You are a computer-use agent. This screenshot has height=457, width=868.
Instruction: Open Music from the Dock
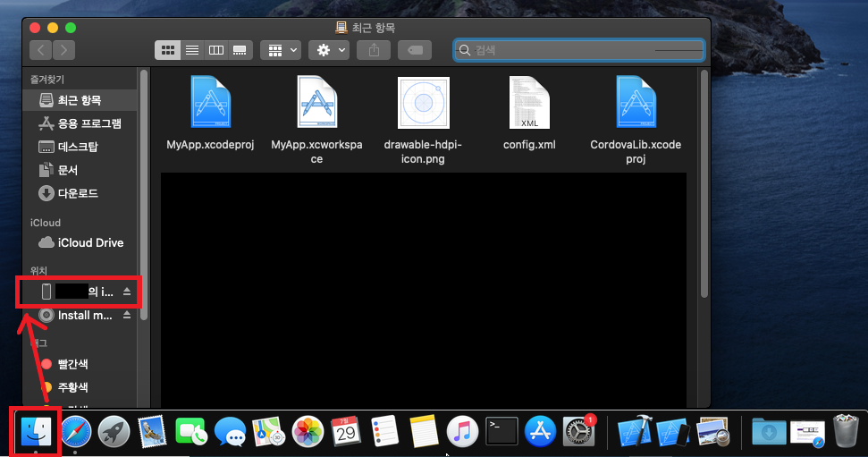[x=462, y=432]
